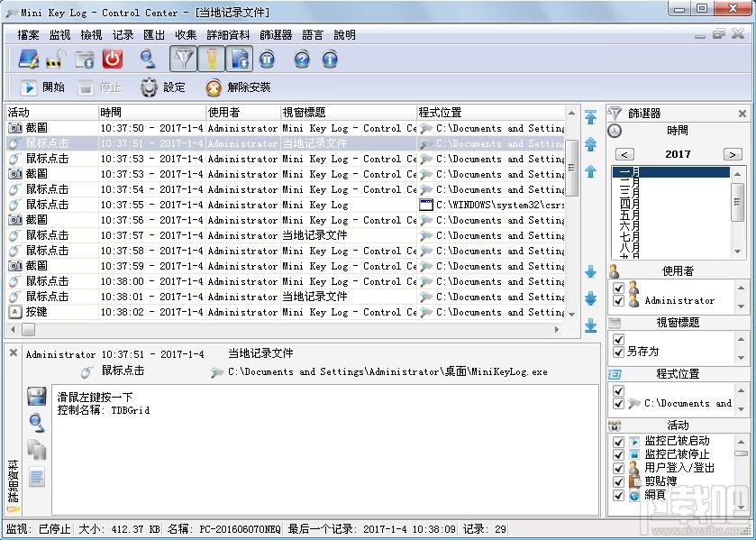Click the calendar window toolbar icon
The height and width of the screenshot is (540, 756).
85,59
